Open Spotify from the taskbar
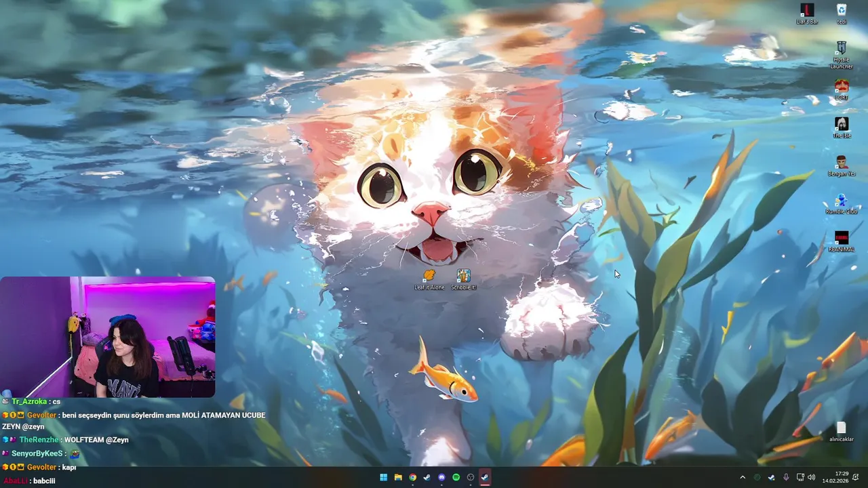 pos(456,477)
